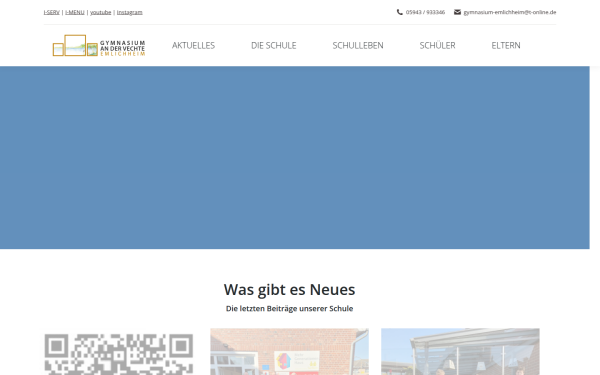Expand the SCHULLEBEN menu

point(358,46)
